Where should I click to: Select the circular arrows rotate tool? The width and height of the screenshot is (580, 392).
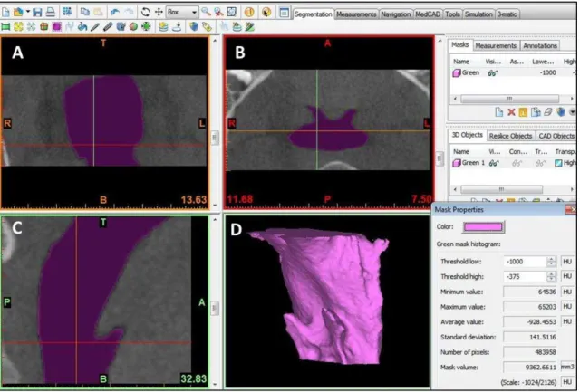coord(145,12)
